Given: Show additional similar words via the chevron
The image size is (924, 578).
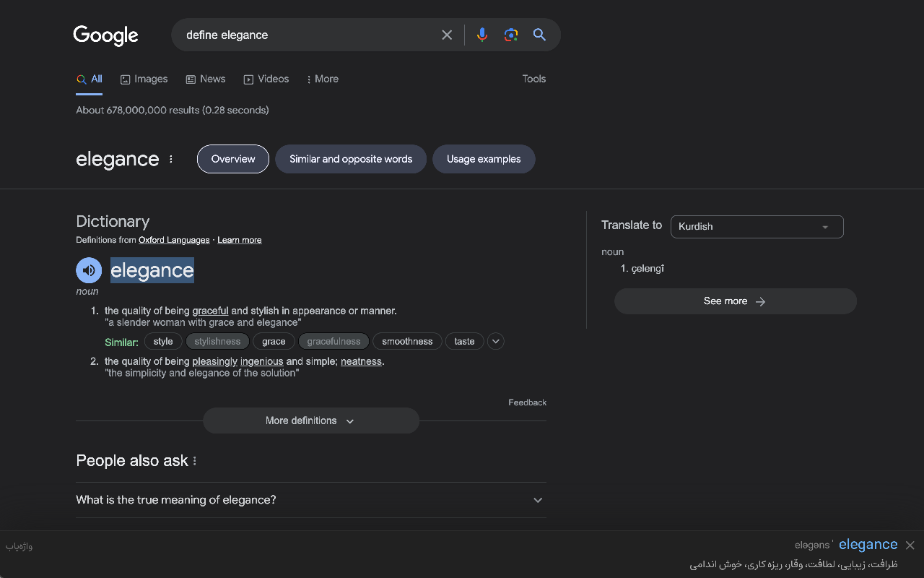Looking at the screenshot, I should [495, 340].
